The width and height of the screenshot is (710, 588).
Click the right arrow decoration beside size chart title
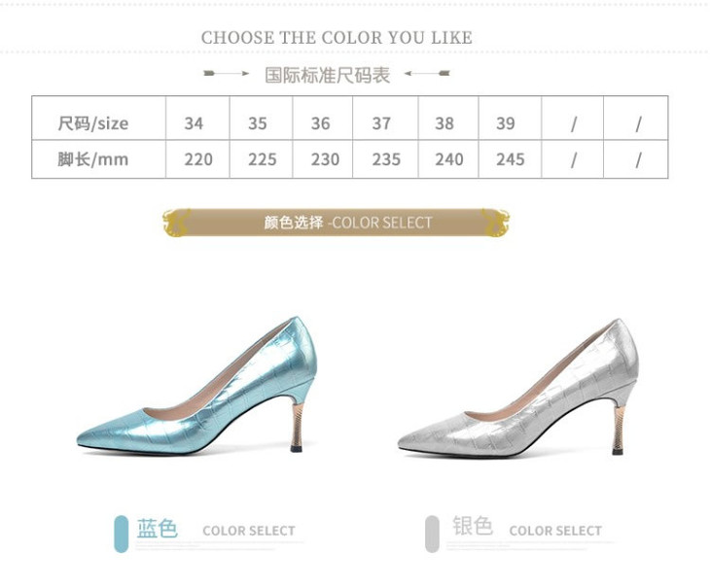[426, 74]
